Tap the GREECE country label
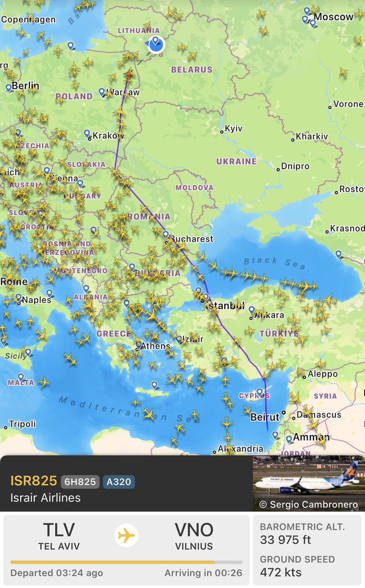The height and width of the screenshot is (588, 365). pyautogui.click(x=114, y=334)
